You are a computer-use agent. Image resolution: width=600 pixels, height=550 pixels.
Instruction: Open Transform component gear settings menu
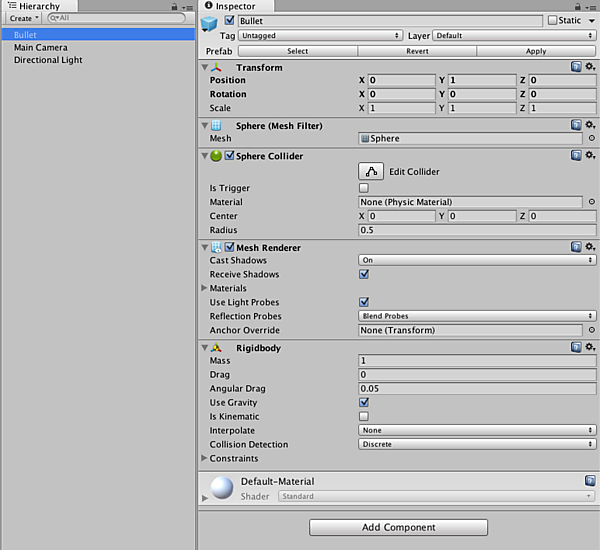[591, 67]
